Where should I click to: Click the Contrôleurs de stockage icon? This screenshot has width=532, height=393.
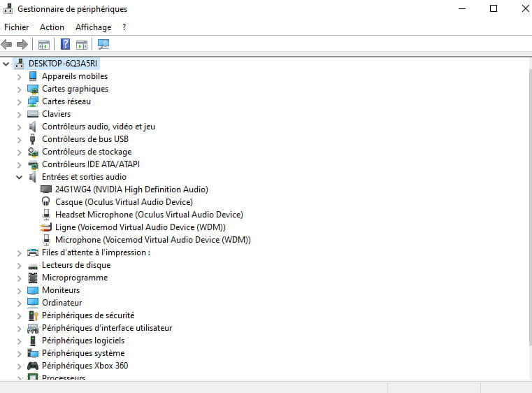click(x=33, y=152)
